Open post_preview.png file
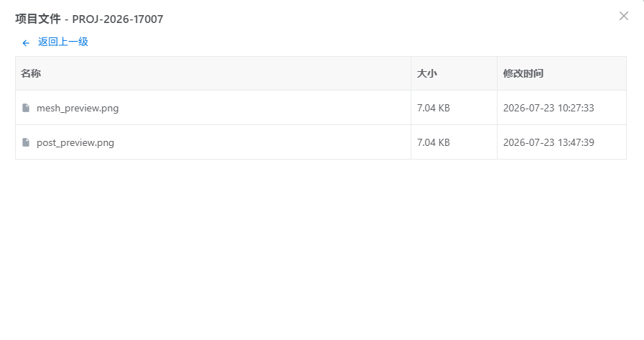Screen dimensions: 644x340 [75, 142]
